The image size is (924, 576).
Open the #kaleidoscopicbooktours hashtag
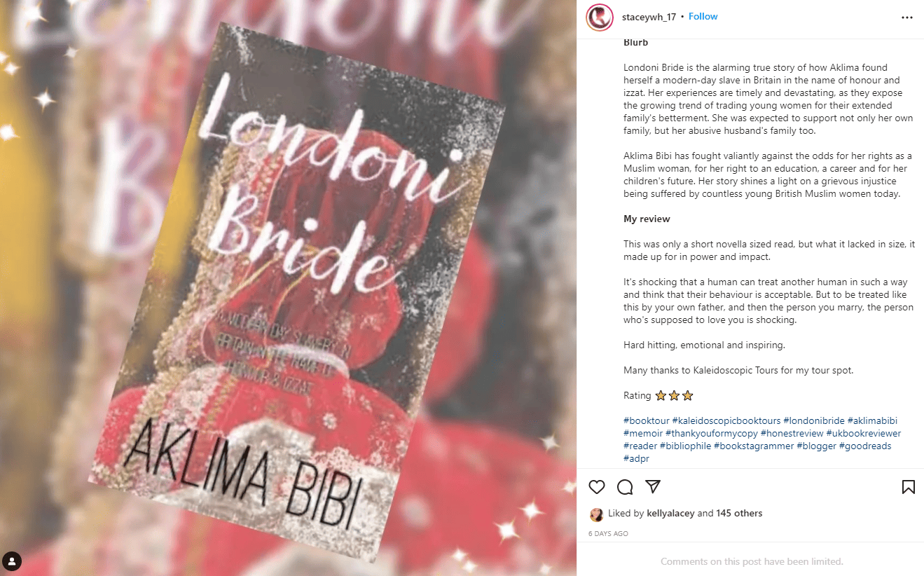(726, 420)
